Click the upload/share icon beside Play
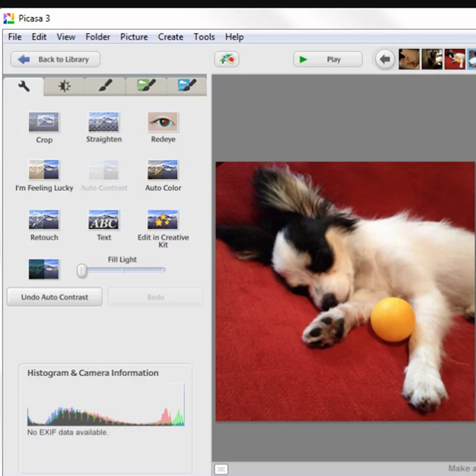Image resolution: width=476 pixels, height=476 pixels. pos(227,59)
